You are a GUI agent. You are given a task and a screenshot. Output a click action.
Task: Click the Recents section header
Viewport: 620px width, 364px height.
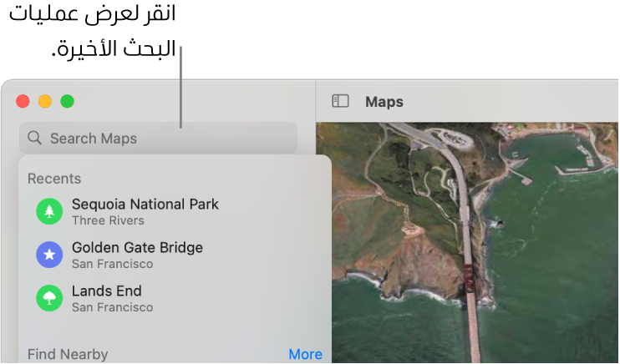(54, 179)
